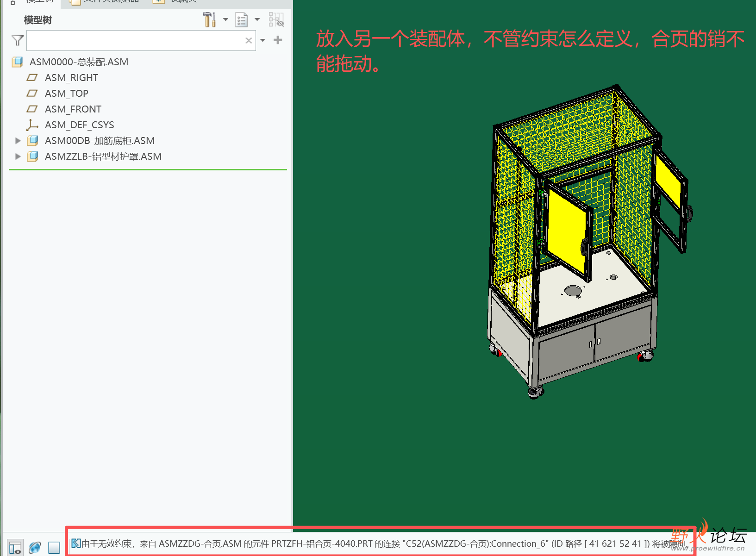Click the filter funnel icon
This screenshot has height=556, width=756.
(18, 41)
